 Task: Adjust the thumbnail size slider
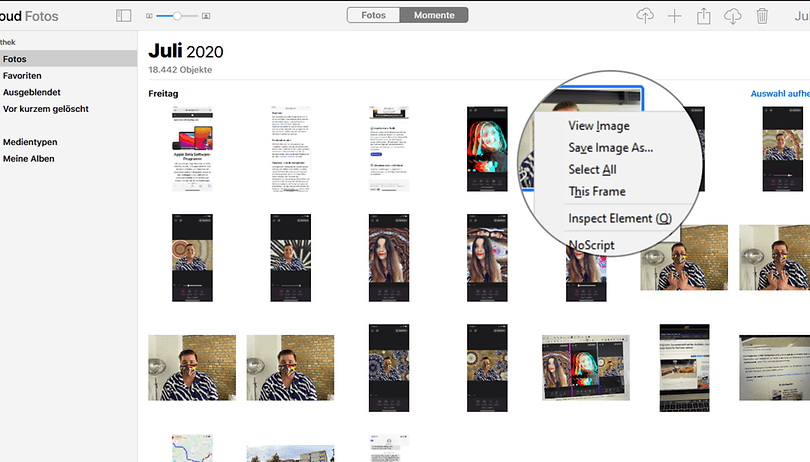point(178,16)
